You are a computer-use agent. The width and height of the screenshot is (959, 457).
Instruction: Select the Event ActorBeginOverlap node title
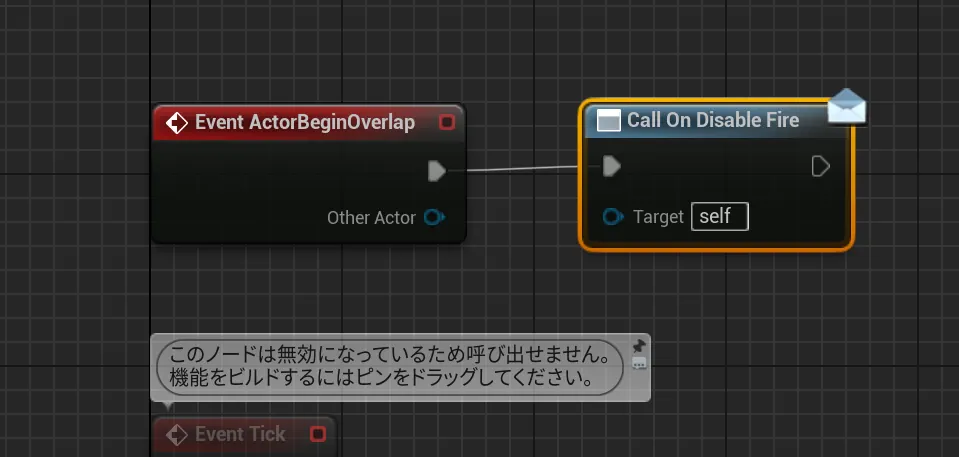[x=304, y=123]
